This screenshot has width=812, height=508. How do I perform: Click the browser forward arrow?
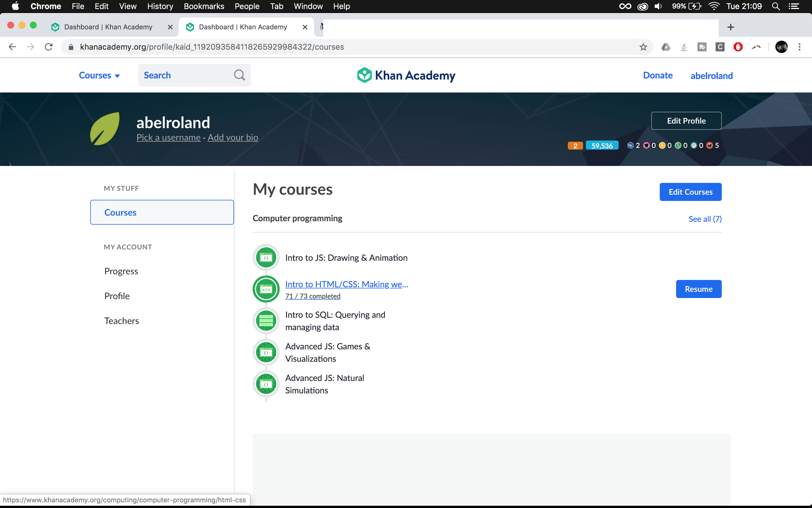click(x=30, y=47)
